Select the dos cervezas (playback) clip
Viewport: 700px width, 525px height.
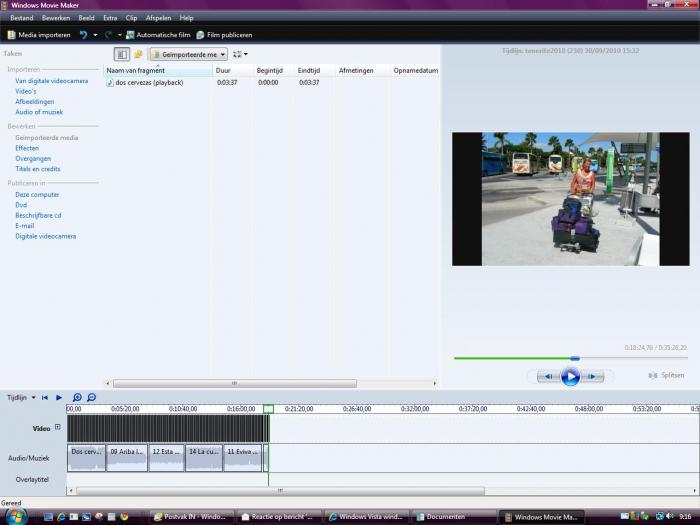click(149, 83)
